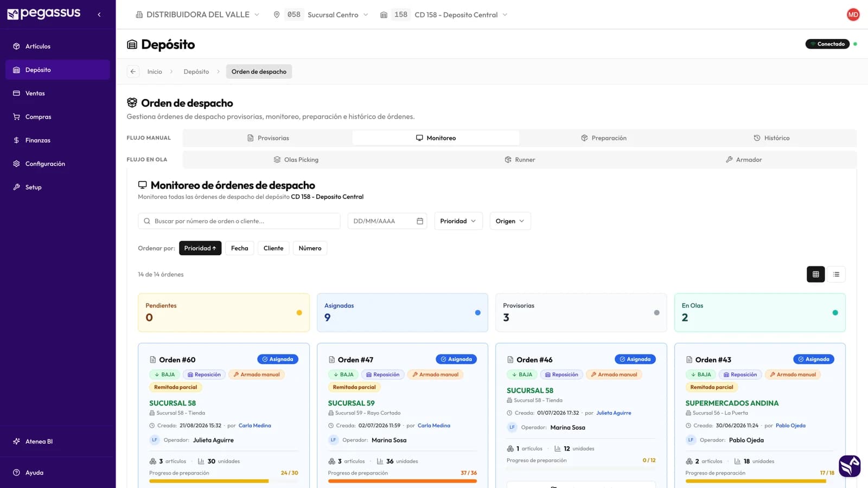
Task: Open the MD user avatar menu
Action: pos(853,15)
